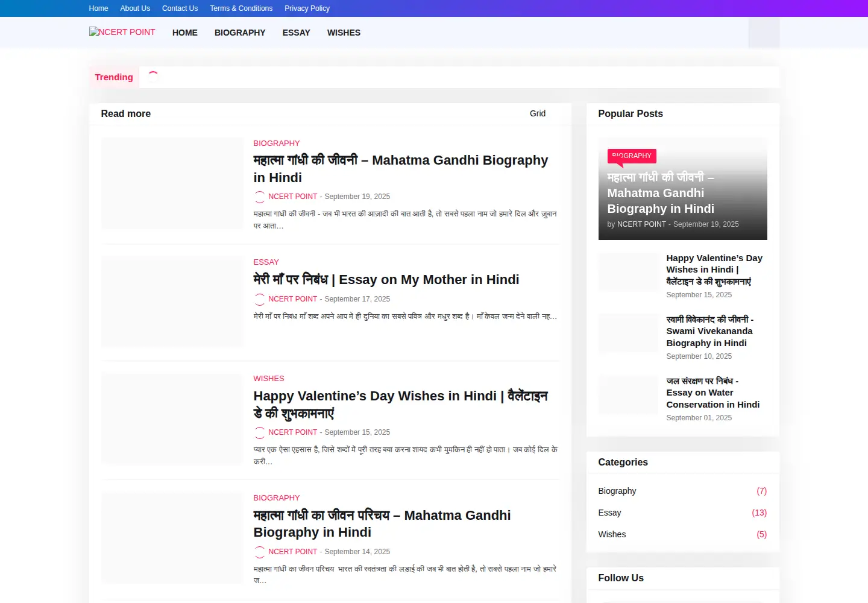868x603 pixels.
Task: Open Swami Vivekananda Biography popular post
Action: tap(710, 331)
